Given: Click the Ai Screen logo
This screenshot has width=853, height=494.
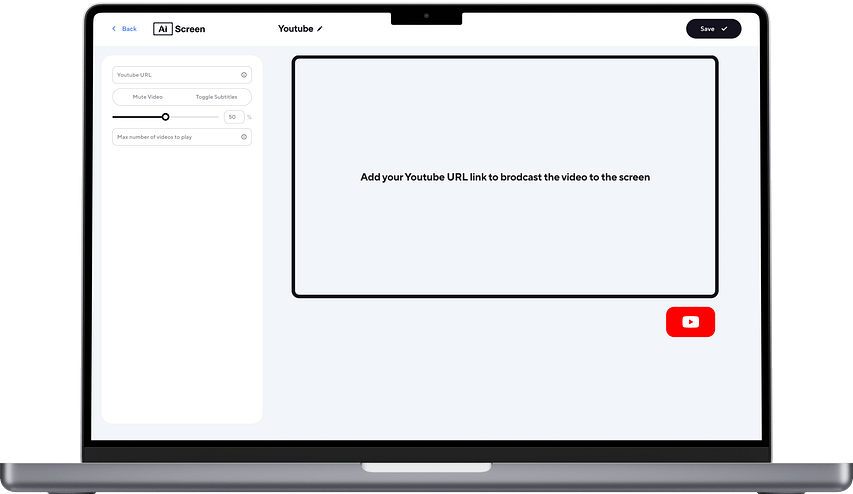Looking at the screenshot, I should [179, 29].
